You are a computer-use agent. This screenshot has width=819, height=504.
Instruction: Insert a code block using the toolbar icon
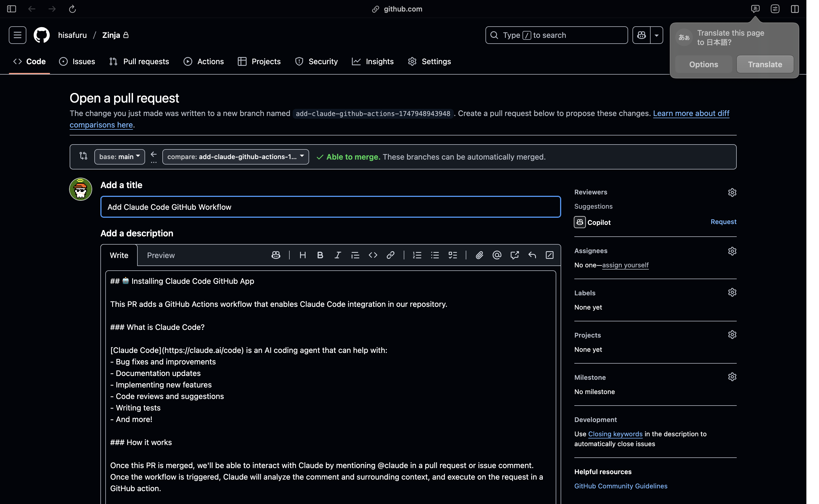pos(373,255)
